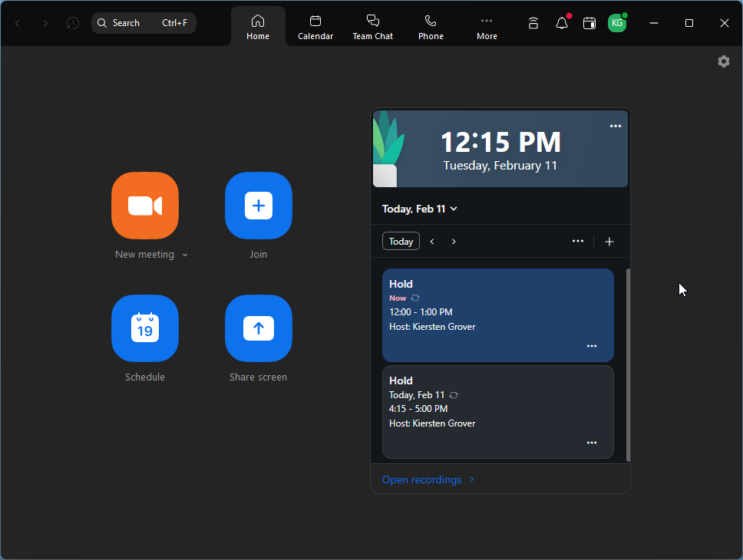The height and width of the screenshot is (560, 743).
Task: Open the More menu in top navigation
Action: tap(487, 27)
